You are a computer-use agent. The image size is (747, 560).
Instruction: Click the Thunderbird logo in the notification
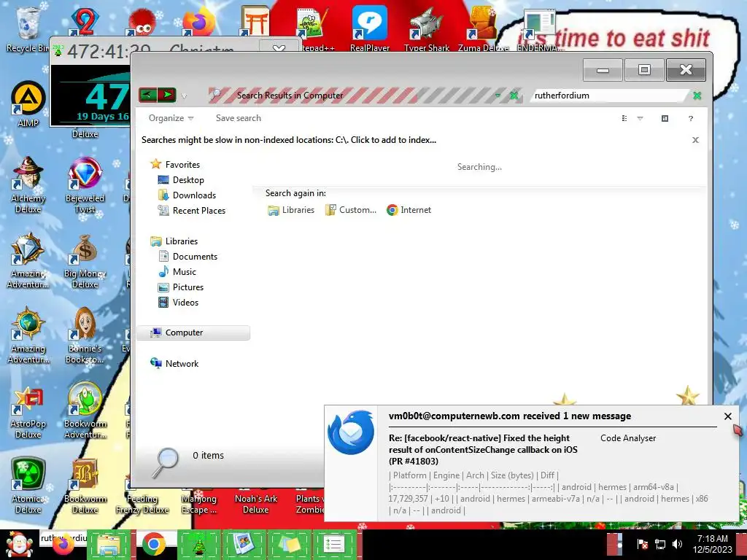pyautogui.click(x=351, y=432)
